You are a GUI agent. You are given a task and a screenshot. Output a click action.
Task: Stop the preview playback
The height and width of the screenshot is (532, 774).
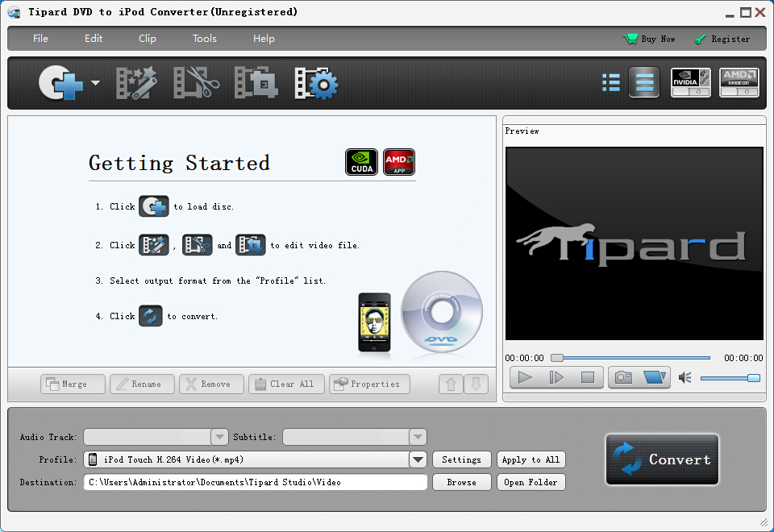[588, 377]
